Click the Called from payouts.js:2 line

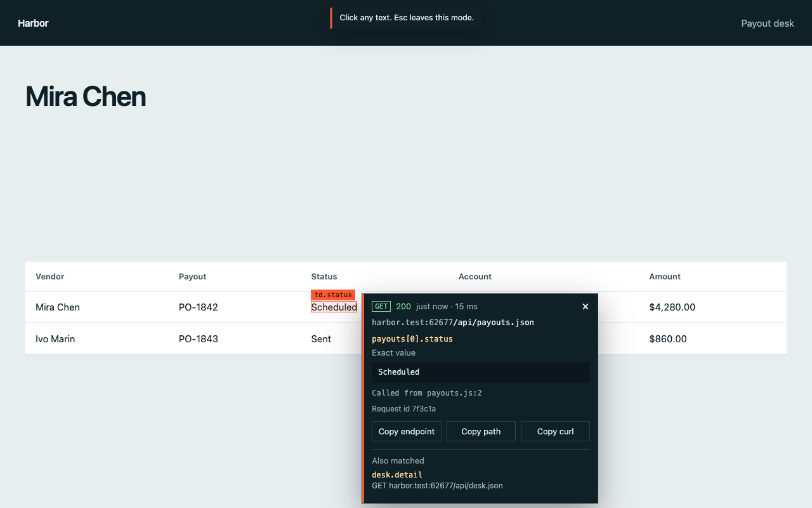click(x=427, y=393)
